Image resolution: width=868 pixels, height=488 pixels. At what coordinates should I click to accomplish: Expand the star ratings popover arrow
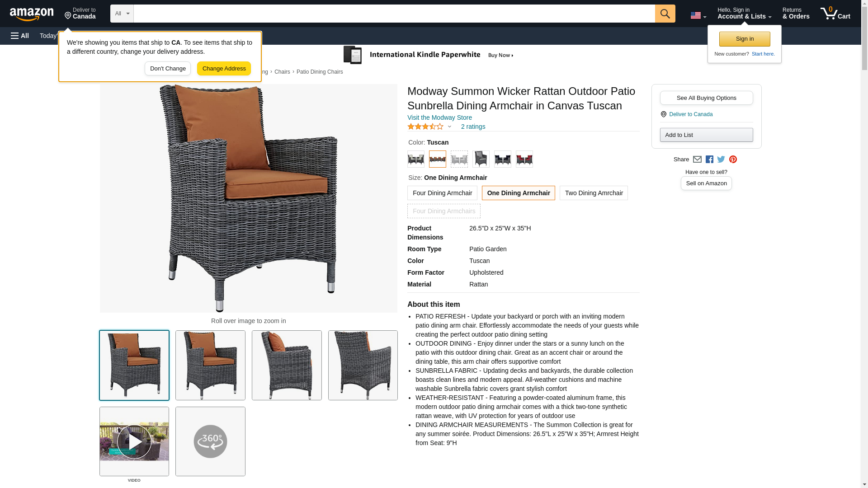(x=449, y=127)
